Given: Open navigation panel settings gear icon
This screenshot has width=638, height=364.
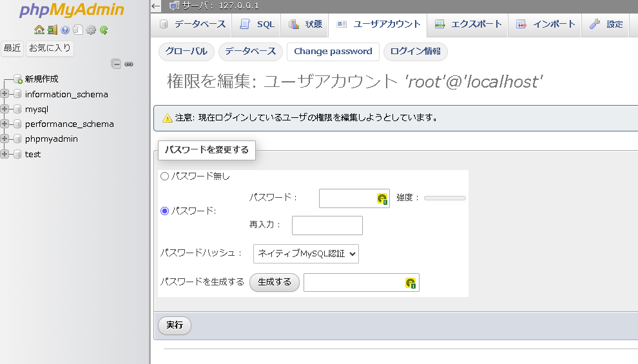Looking at the screenshot, I should point(91,30).
